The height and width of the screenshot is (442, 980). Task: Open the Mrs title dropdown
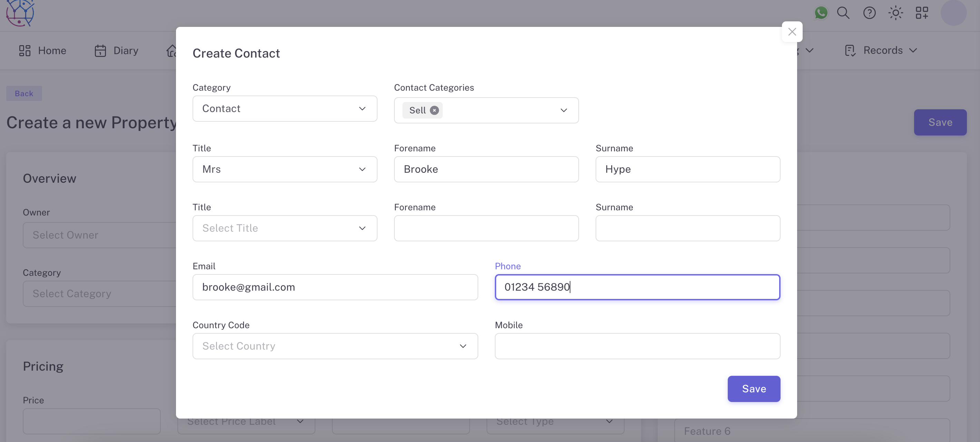pos(285,169)
